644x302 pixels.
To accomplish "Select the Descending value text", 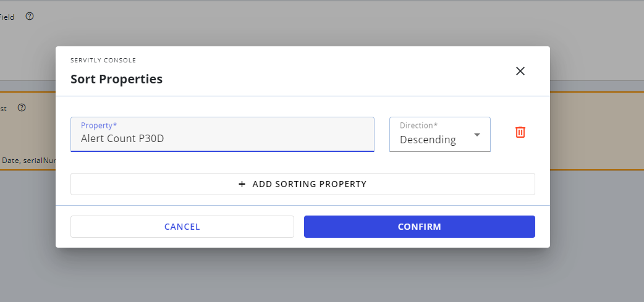I will click(428, 140).
